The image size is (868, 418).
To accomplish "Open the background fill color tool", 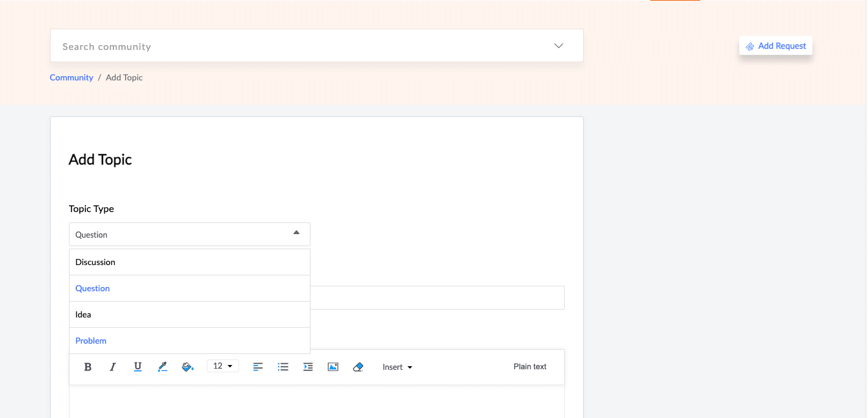I will tap(188, 367).
